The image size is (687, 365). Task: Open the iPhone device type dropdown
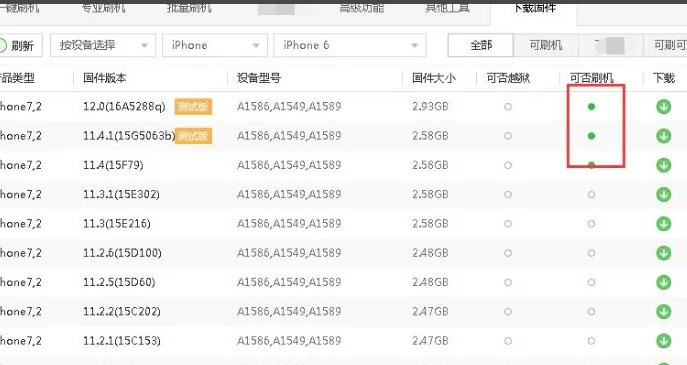215,45
